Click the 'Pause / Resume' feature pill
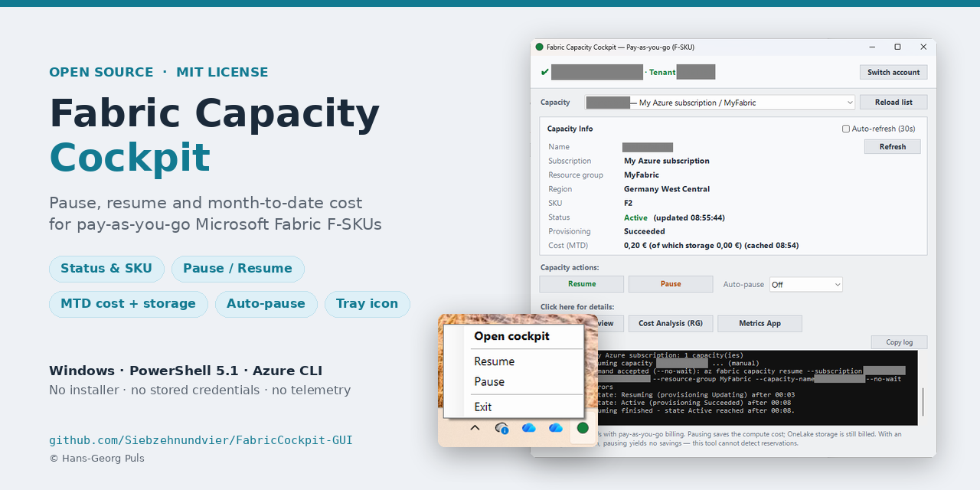The height and width of the screenshot is (490, 980). [x=238, y=269]
